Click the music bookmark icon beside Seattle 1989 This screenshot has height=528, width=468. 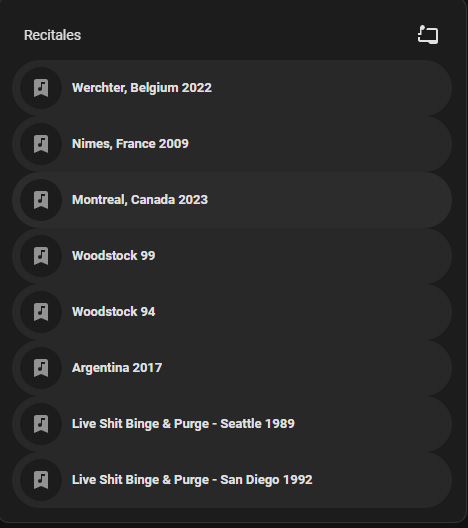tap(41, 424)
